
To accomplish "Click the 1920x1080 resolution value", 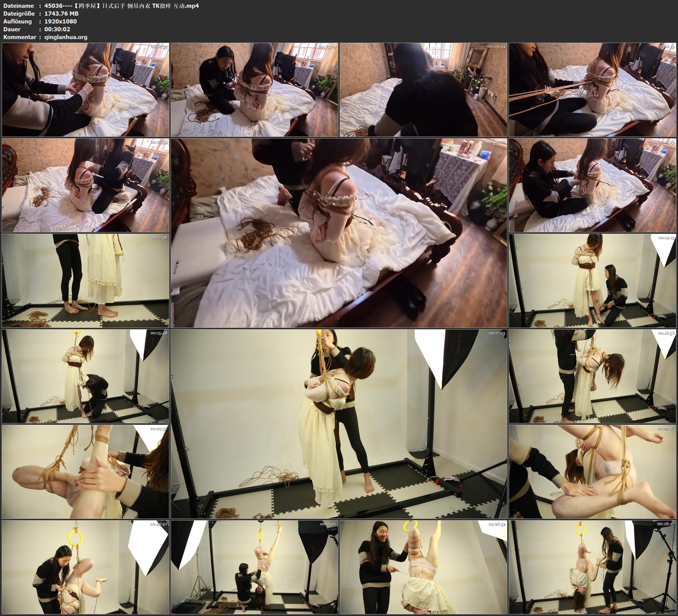I will point(61,21).
